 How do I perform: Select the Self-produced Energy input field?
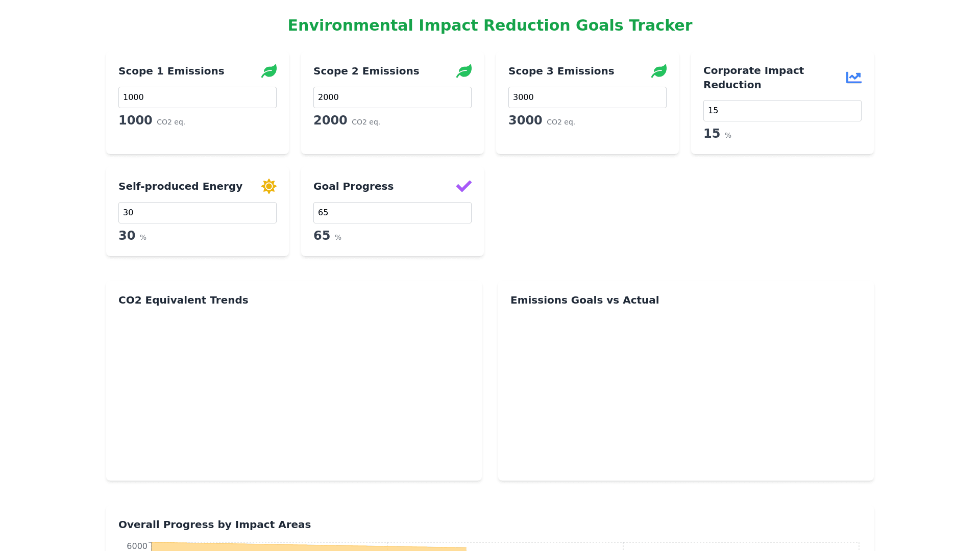coord(198,213)
